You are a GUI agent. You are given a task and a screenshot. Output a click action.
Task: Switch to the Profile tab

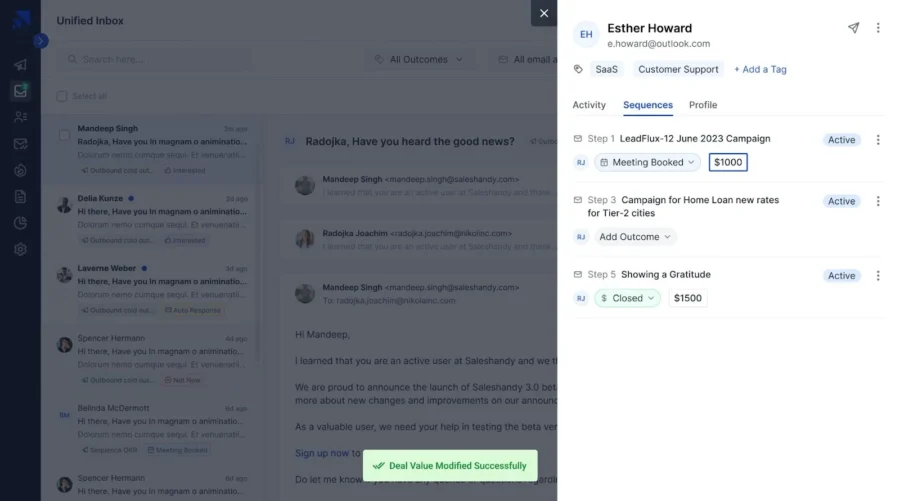(703, 105)
